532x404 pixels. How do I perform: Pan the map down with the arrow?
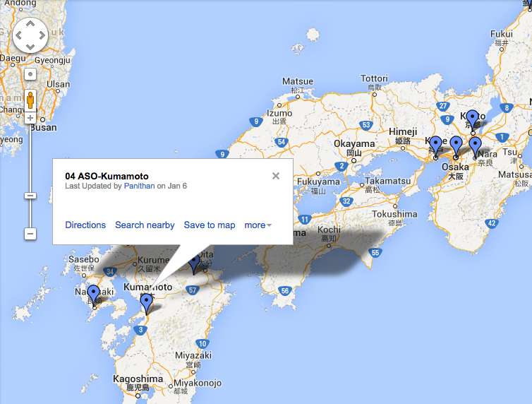click(30, 47)
